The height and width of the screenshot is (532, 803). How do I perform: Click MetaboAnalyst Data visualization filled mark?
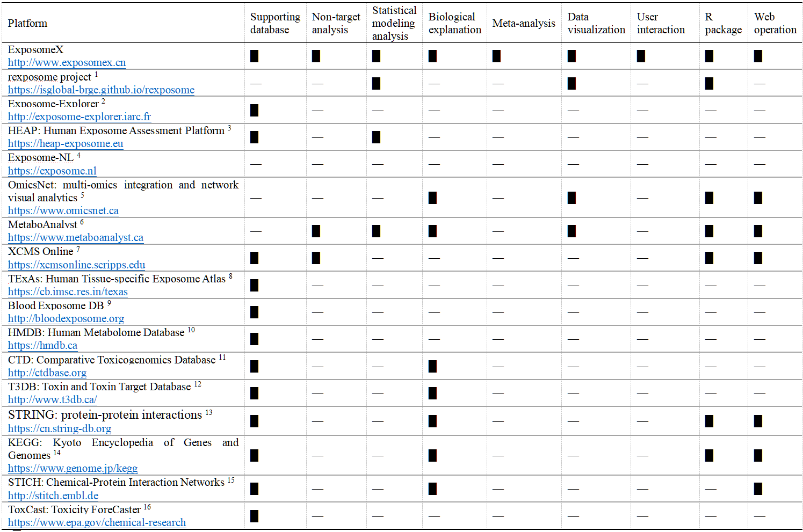point(571,231)
